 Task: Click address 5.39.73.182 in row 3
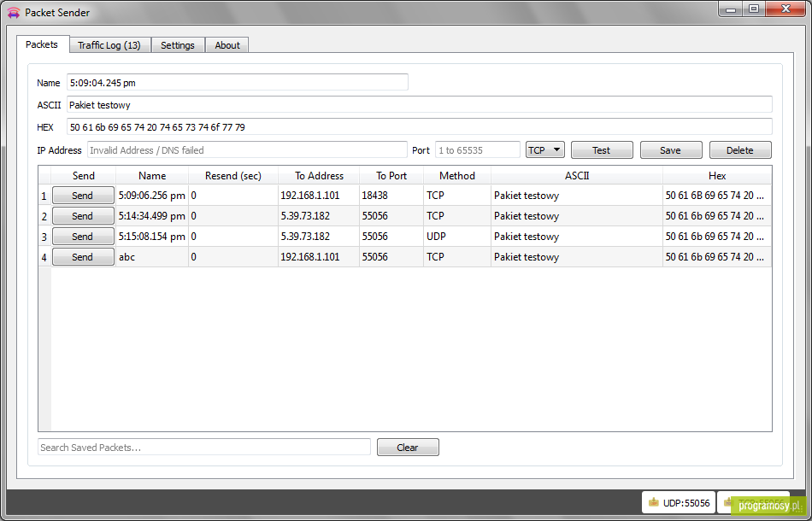tap(319, 237)
